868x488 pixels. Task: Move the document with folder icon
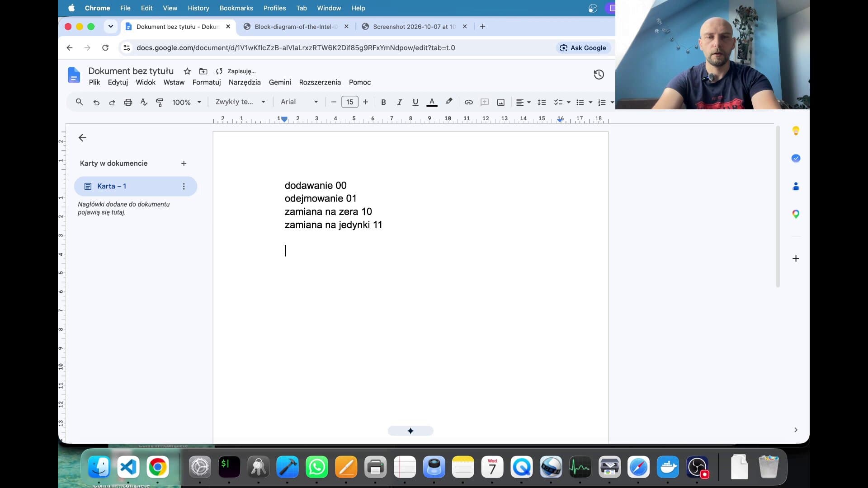coord(203,71)
